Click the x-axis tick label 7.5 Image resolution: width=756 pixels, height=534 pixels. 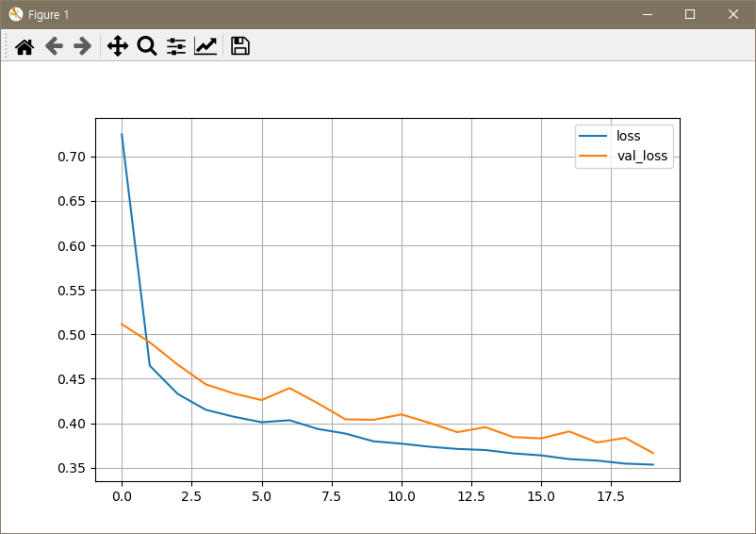[x=332, y=496]
